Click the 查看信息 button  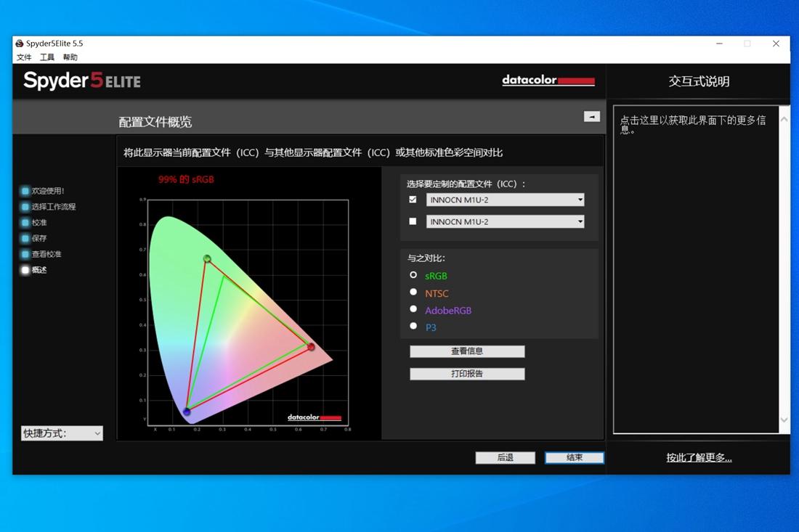click(467, 351)
